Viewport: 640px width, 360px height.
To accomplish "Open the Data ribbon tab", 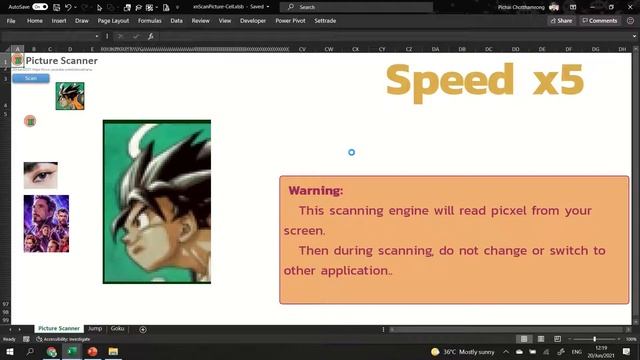I will 176,21.
